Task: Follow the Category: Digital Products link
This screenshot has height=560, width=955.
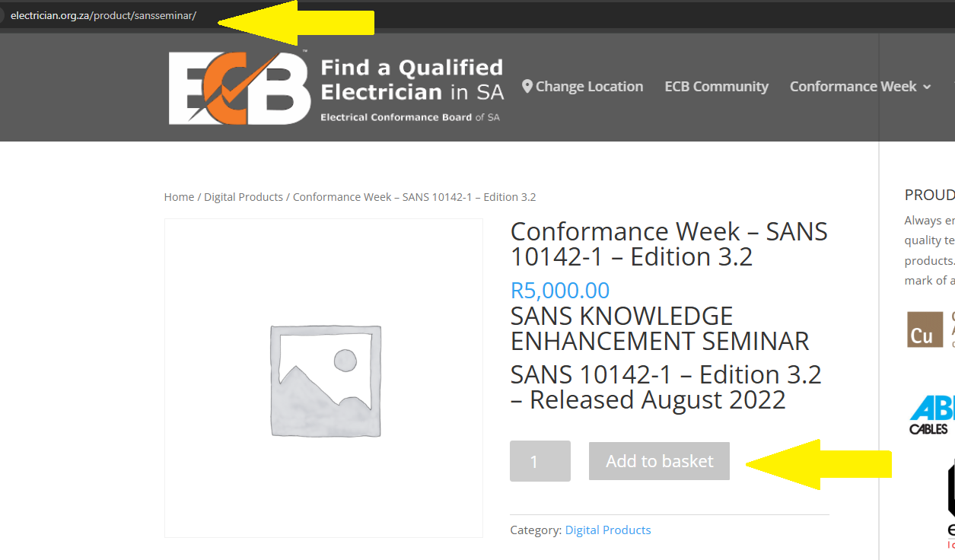Action: pyautogui.click(x=608, y=530)
